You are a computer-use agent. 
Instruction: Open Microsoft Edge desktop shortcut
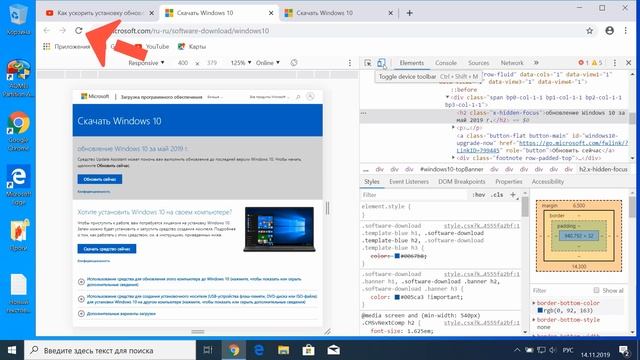pos(18,185)
